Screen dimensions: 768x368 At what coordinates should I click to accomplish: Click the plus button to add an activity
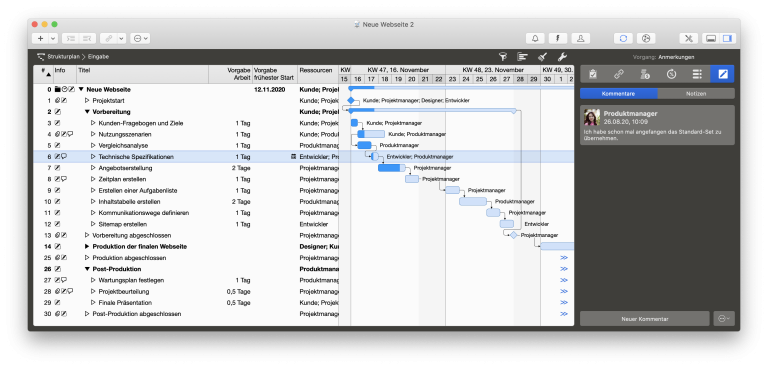tap(40, 38)
